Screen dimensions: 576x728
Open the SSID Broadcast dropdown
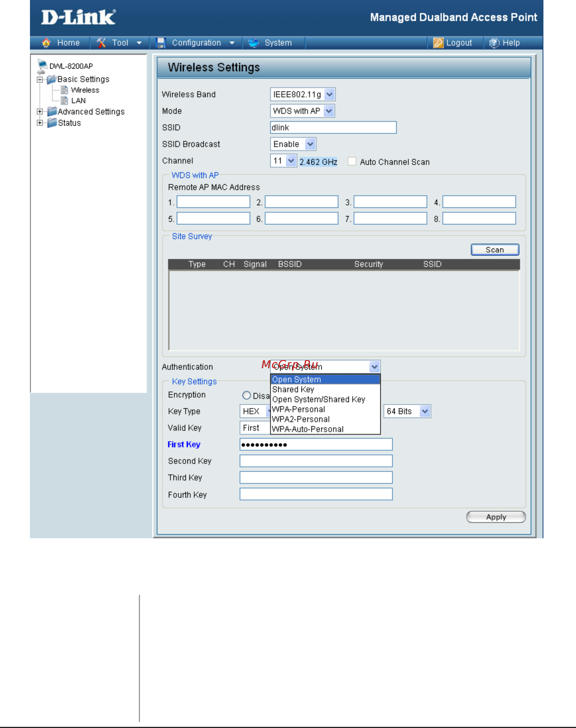pos(293,144)
